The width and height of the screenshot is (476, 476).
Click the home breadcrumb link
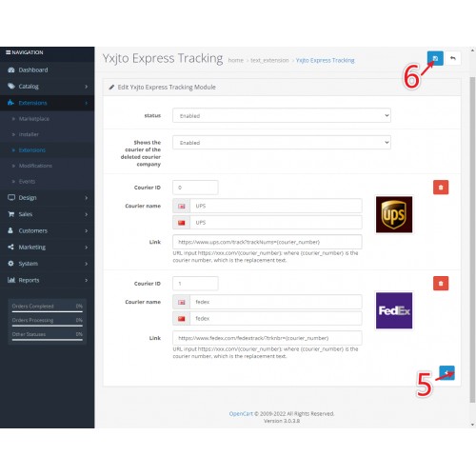(236, 60)
